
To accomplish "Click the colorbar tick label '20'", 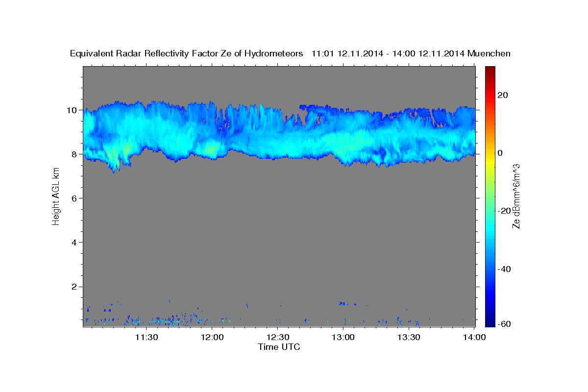I will (503, 95).
